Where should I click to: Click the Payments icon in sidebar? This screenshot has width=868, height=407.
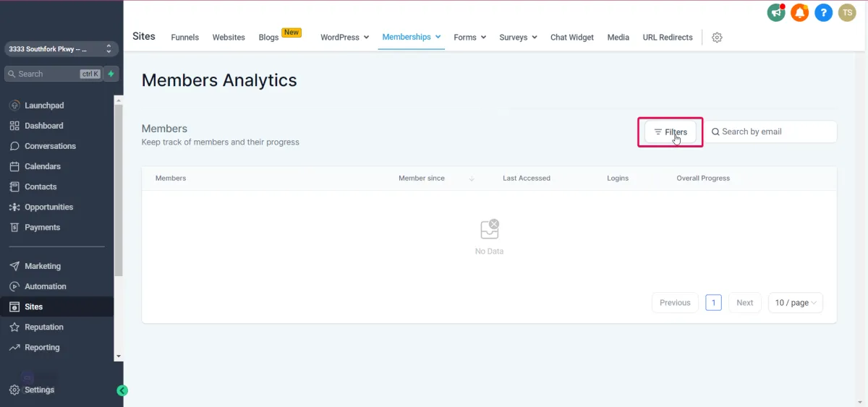[x=14, y=227]
